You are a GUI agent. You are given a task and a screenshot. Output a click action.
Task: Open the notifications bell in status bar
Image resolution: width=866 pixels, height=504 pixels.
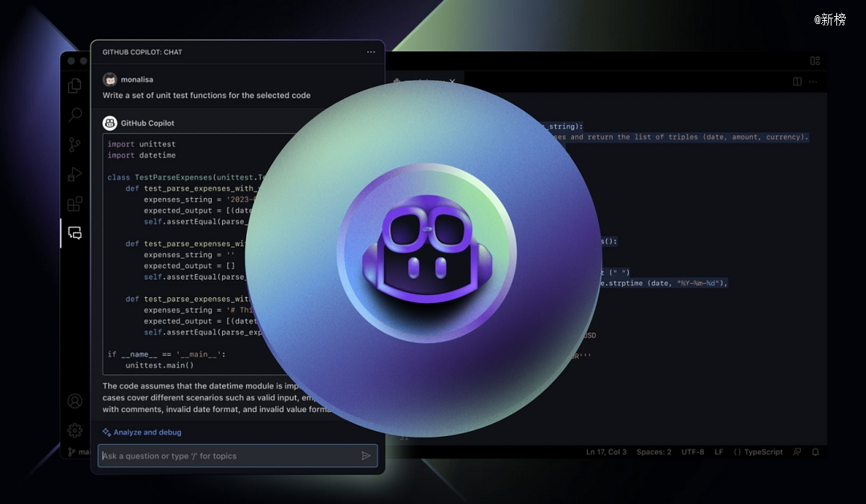815,452
